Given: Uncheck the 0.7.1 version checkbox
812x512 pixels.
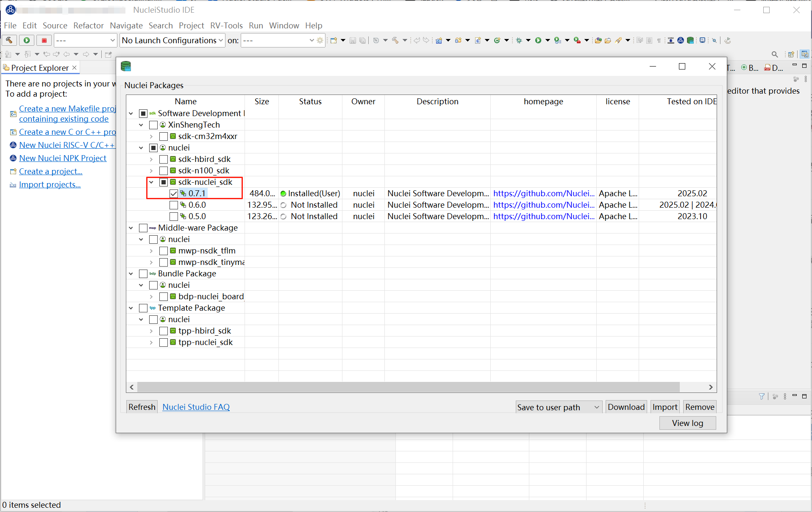Looking at the screenshot, I should [x=174, y=194].
